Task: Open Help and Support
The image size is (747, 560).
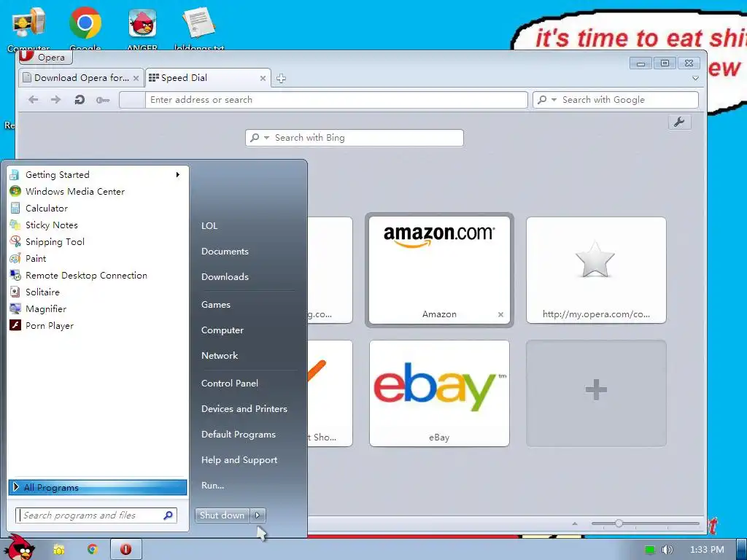Action: [239, 460]
